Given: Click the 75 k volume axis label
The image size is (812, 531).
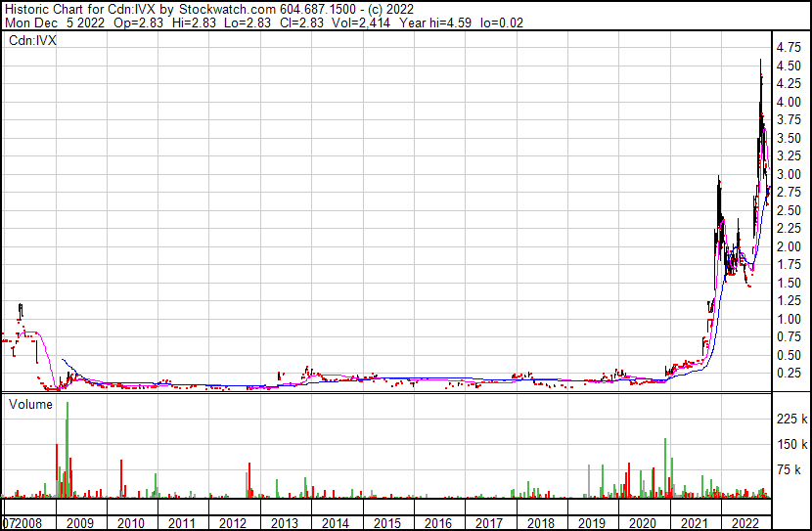Looking at the screenshot, I should coord(790,470).
